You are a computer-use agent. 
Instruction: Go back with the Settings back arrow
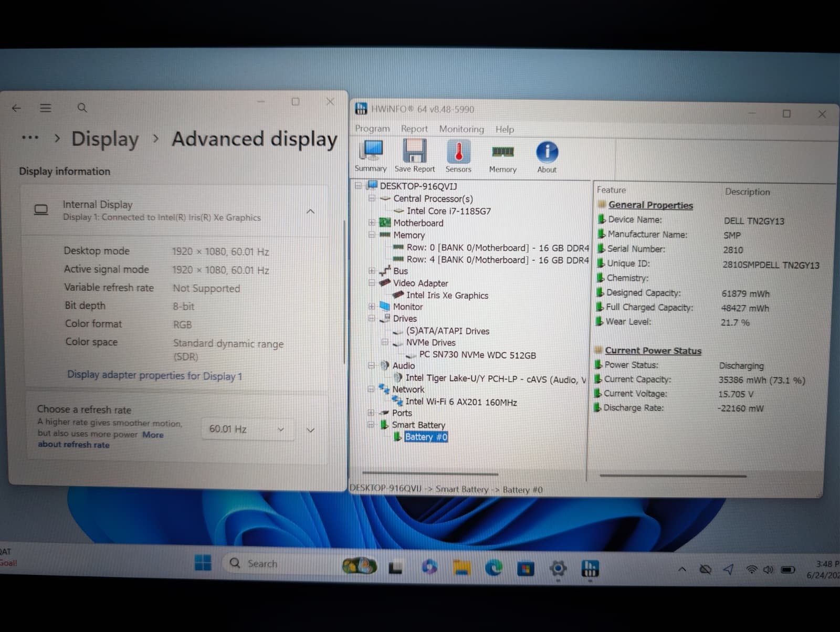tap(16, 108)
